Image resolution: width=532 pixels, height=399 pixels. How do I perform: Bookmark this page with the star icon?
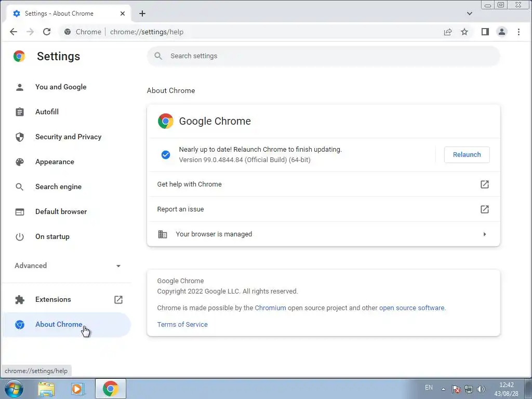pyautogui.click(x=464, y=32)
